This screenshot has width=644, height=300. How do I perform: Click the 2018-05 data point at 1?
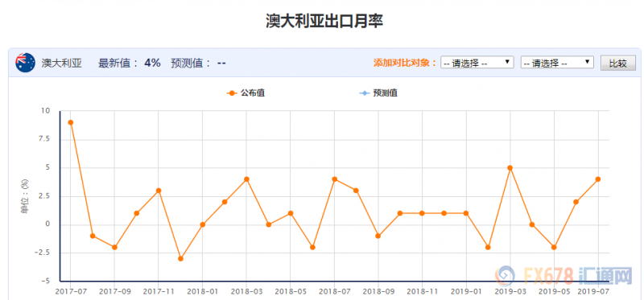pyautogui.click(x=291, y=213)
